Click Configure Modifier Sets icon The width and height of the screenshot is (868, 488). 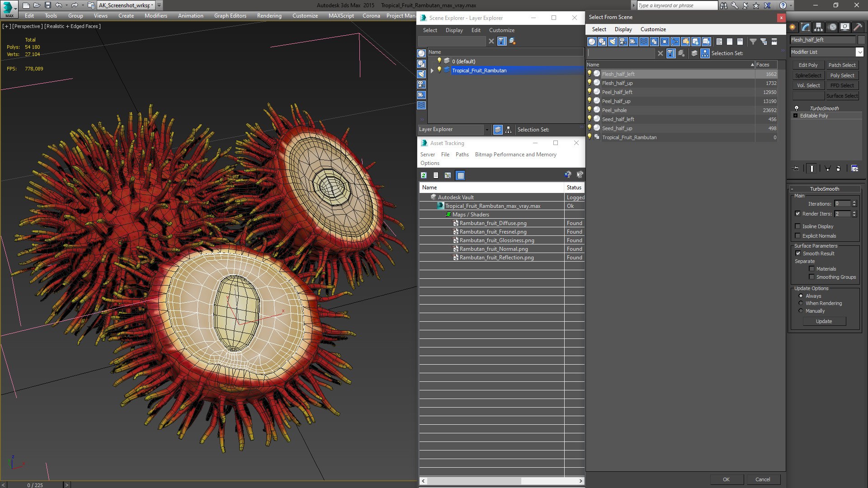click(x=854, y=169)
